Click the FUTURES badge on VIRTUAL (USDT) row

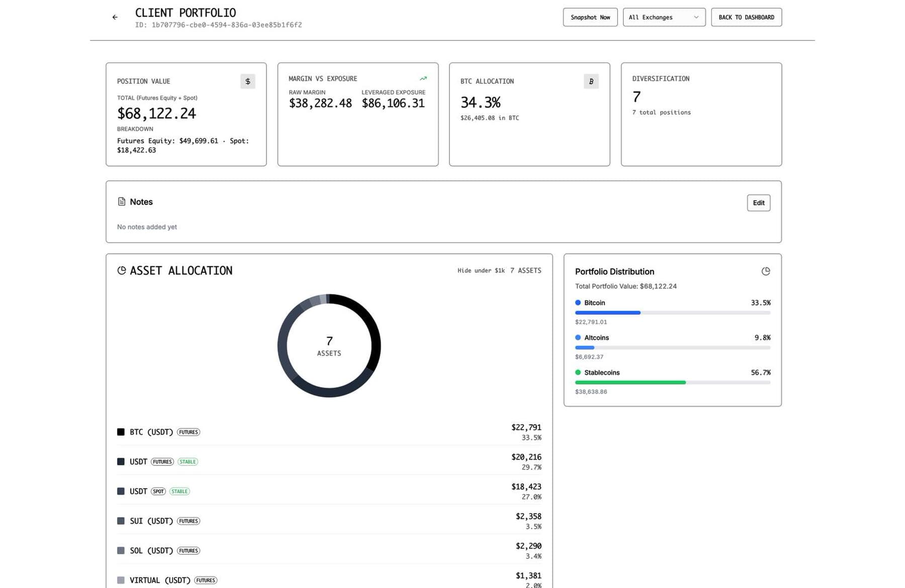[206, 580]
